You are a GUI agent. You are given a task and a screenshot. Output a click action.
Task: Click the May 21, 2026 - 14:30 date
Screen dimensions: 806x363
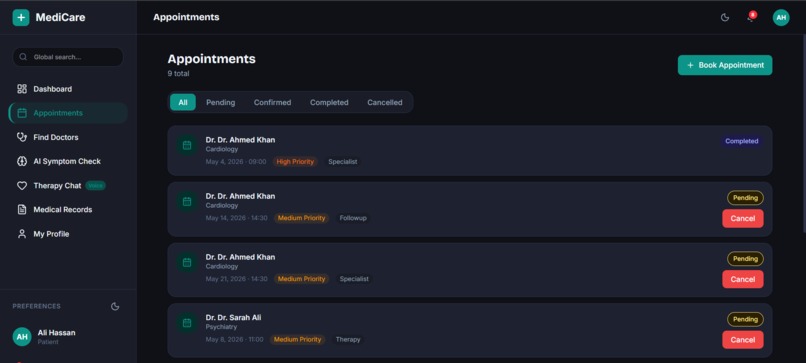point(236,279)
